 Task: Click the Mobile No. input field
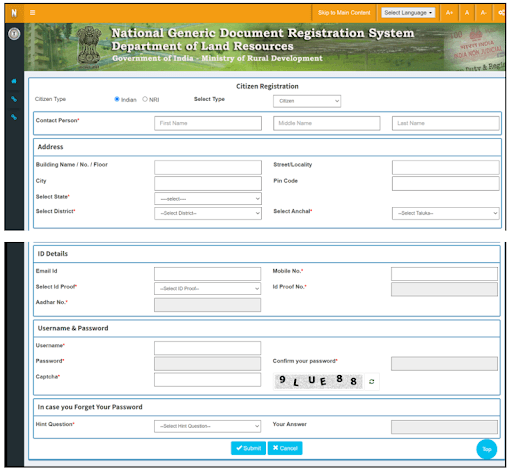(x=444, y=274)
